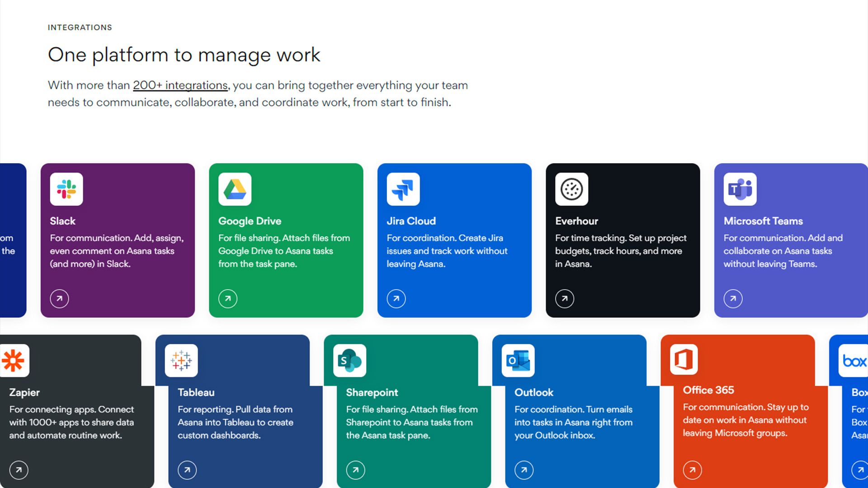Click the Outlook logo icon
Viewport: 868px width, 488px height.
coord(518,361)
